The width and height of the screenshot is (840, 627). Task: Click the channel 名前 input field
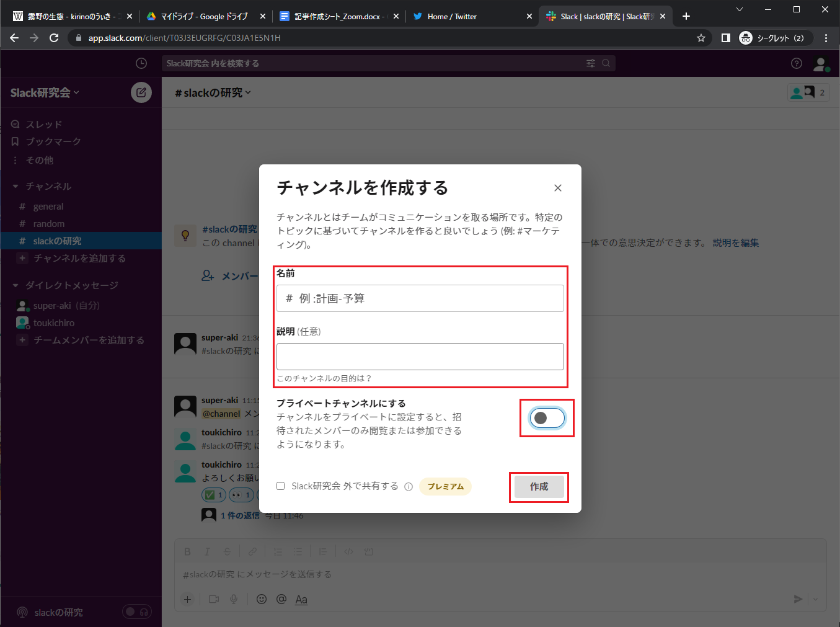click(x=420, y=298)
